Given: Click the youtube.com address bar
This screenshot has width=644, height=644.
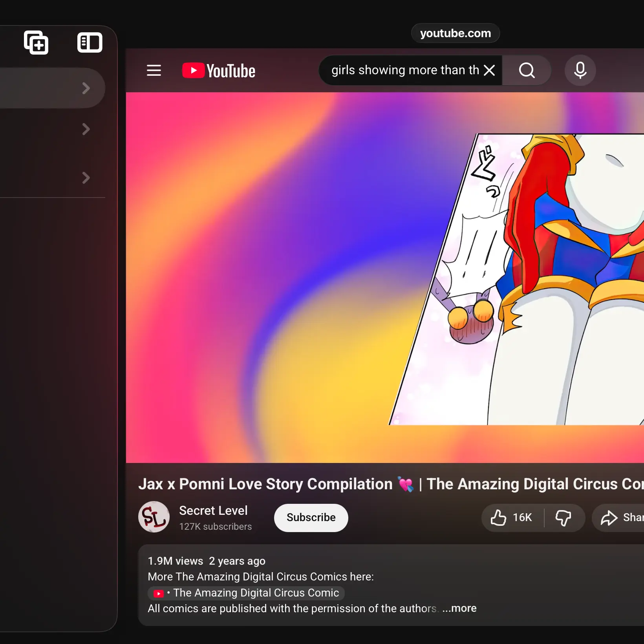Looking at the screenshot, I should (456, 33).
